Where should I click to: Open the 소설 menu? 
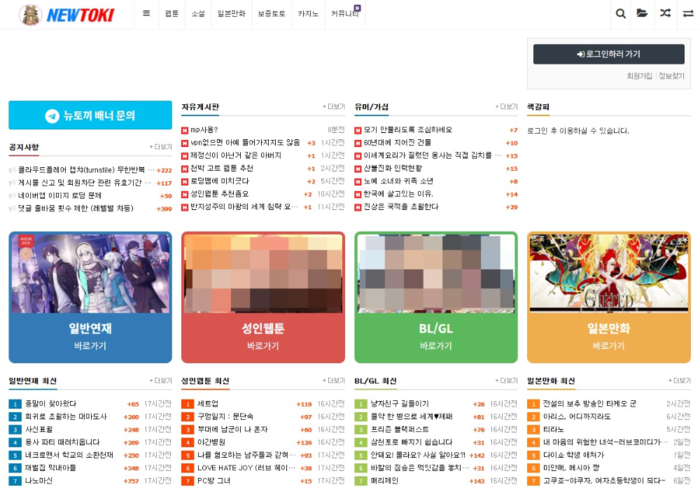click(198, 14)
